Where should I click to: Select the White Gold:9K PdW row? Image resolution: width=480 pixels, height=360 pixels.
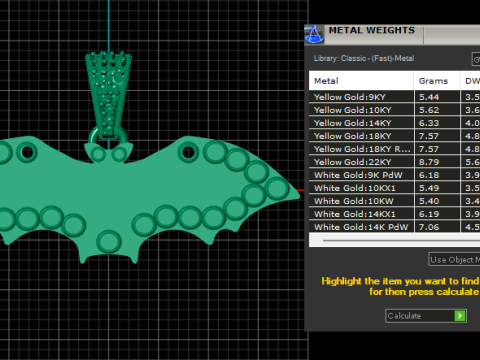coord(394,175)
